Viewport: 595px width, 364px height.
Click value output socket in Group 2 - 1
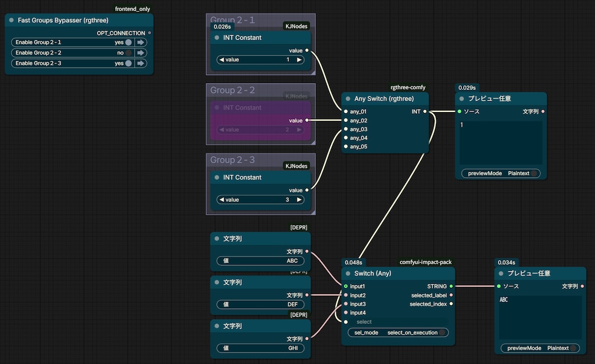pyautogui.click(x=307, y=51)
